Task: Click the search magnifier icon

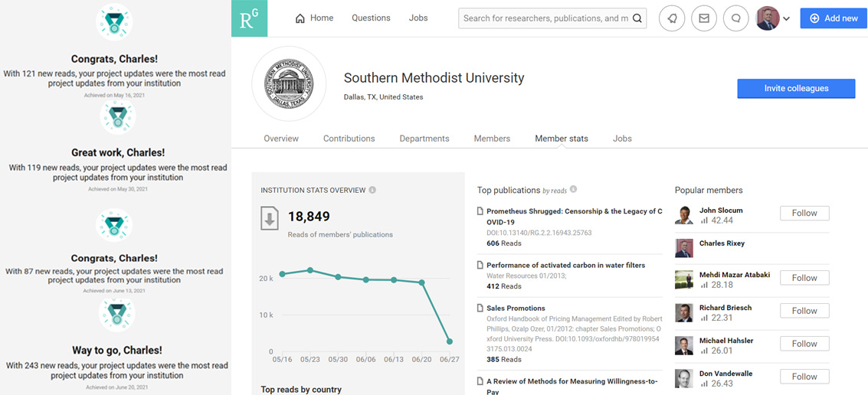Action: point(637,18)
